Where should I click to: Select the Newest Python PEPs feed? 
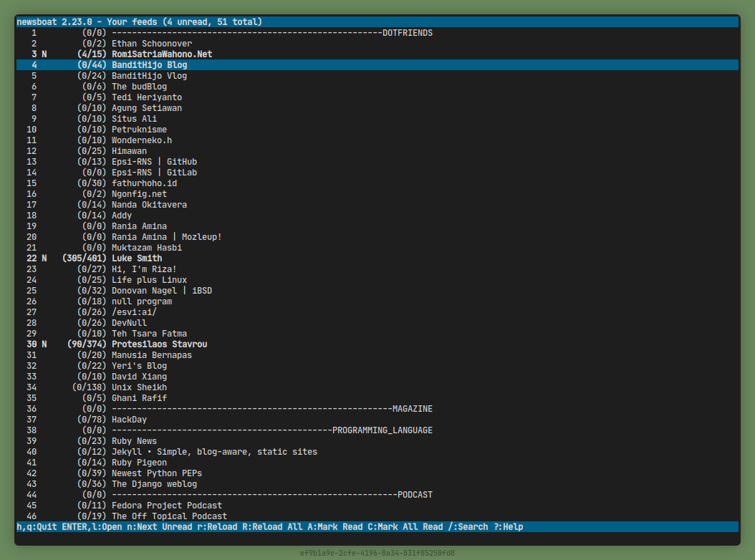pos(156,473)
